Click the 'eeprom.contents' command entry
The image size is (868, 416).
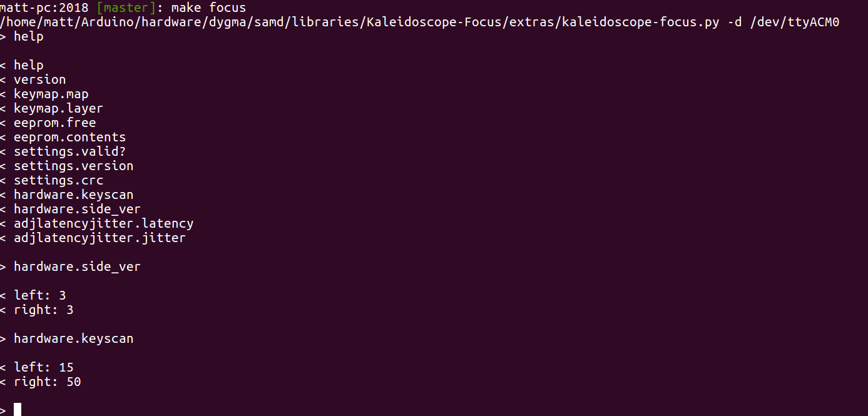pyautogui.click(x=69, y=137)
